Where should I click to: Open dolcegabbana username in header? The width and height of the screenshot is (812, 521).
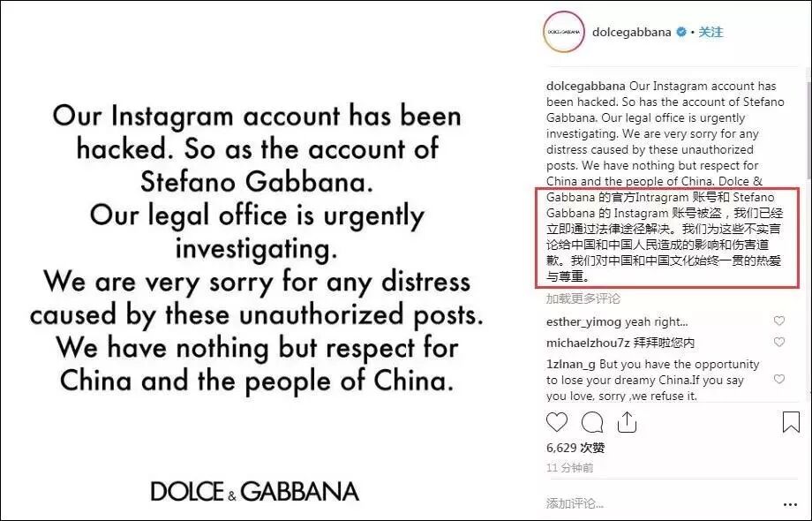pyautogui.click(x=631, y=32)
